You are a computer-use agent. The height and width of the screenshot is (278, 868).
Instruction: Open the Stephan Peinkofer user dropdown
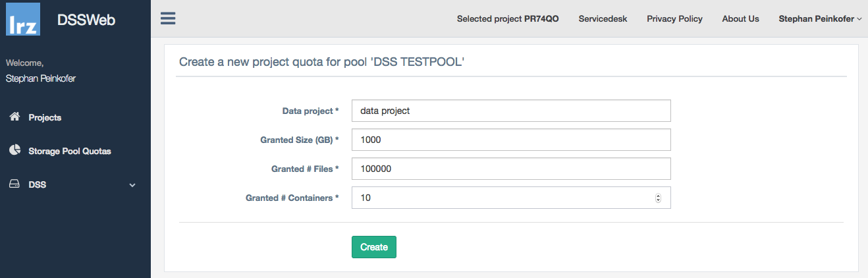coord(819,19)
